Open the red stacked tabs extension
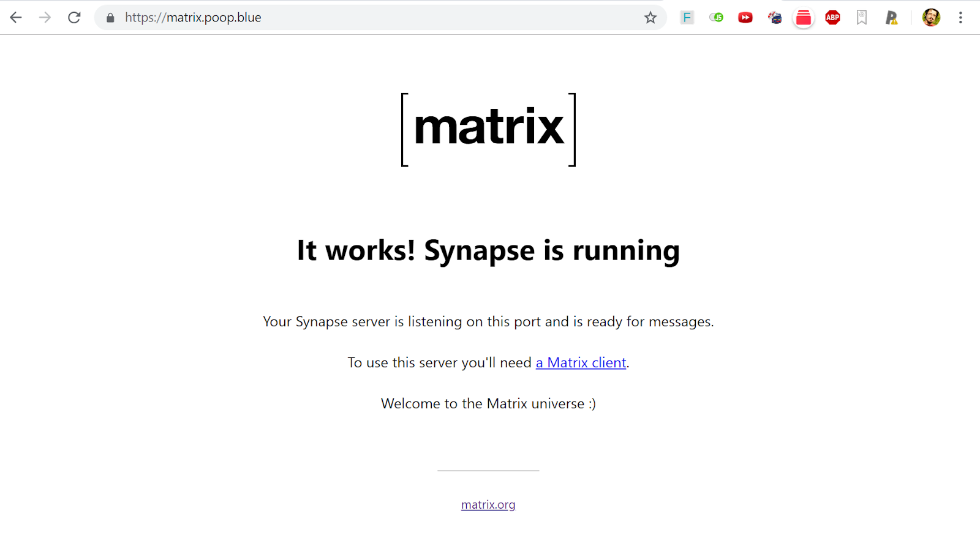The height and width of the screenshot is (546, 980). (804, 18)
